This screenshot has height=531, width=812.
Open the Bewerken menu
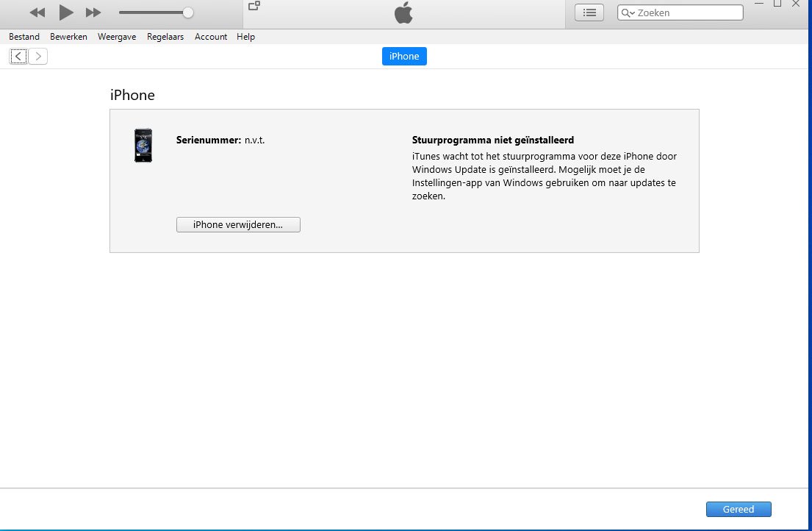pyautogui.click(x=68, y=37)
